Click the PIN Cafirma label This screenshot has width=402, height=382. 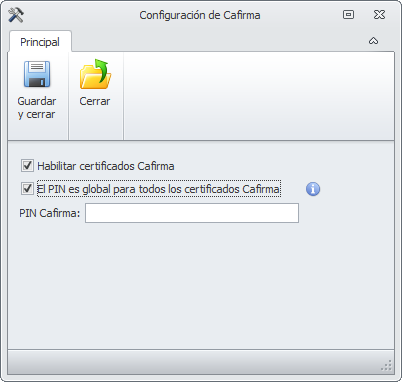(x=50, y=213)
